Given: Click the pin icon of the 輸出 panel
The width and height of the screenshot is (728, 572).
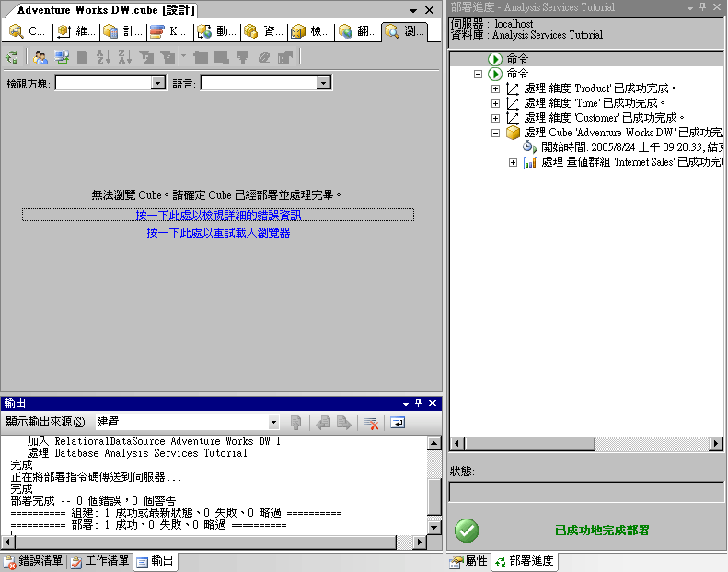Looking at the screenshot, I should tap(419, 403).
